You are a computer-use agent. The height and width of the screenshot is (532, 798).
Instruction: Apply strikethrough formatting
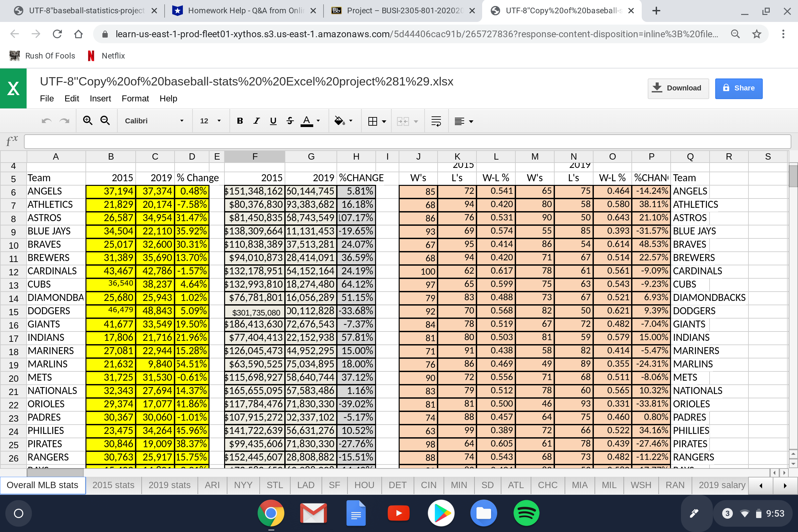click(x=289, y=121)
